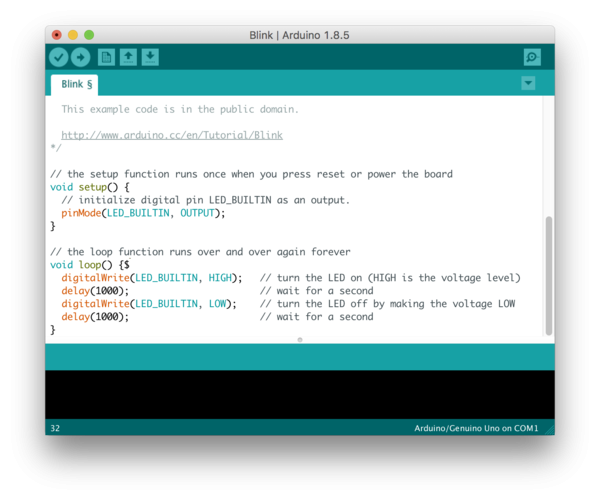Click the 'turn the LED on' comment

tap(390, 278)
